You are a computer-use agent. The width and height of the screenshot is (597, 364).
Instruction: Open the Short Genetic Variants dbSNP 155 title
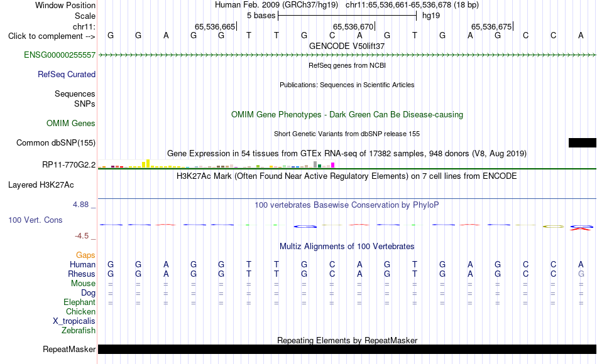click(347, 134)
